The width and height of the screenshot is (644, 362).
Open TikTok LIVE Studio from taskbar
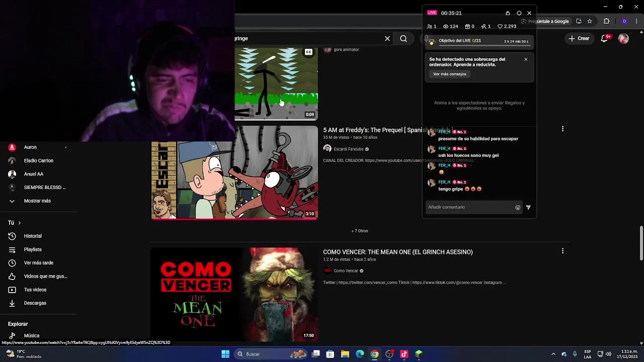point(404,354)
